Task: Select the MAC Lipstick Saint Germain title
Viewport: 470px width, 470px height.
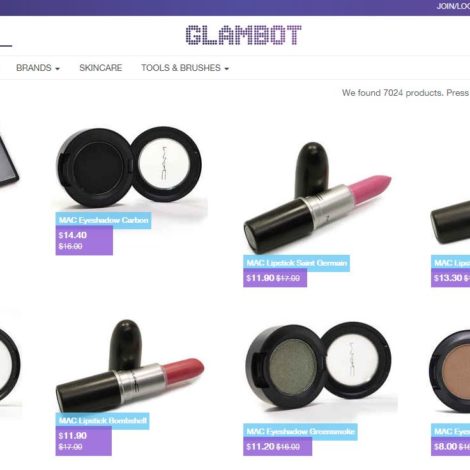Action: tap(296, 263)
